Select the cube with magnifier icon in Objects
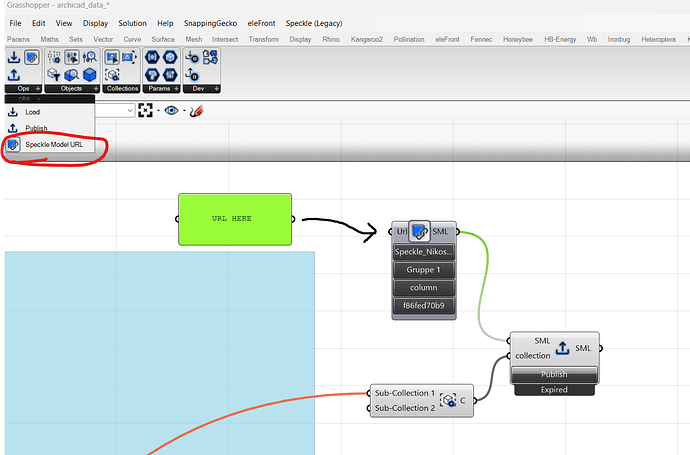 point(72,75)
